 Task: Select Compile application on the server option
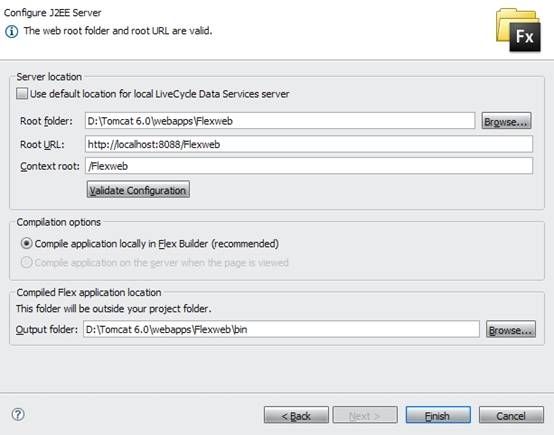click(26, 263)
